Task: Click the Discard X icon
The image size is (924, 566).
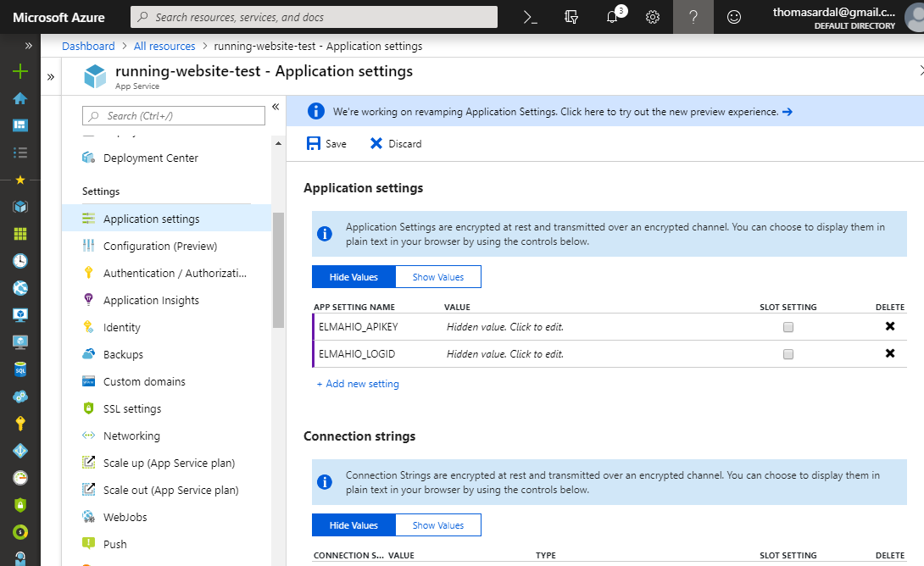Action: pyautogui.click(x=376, y=143)
